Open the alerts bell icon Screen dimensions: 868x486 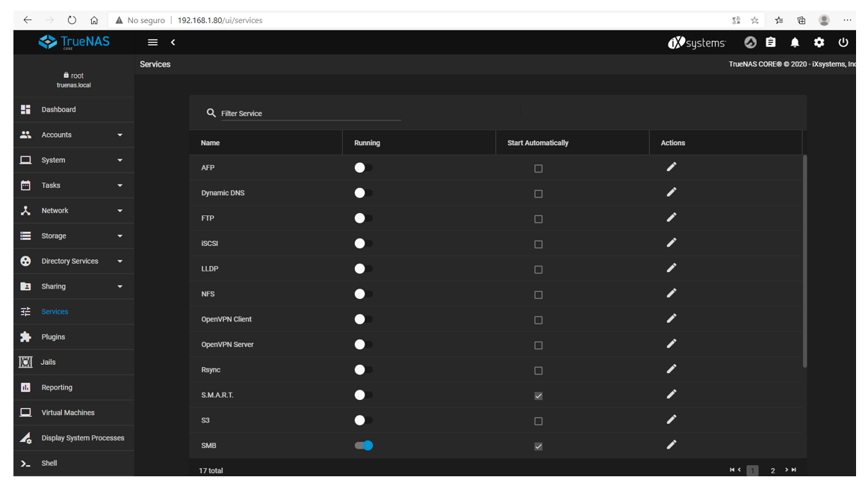pyautogui.click(x=794, y=43)
